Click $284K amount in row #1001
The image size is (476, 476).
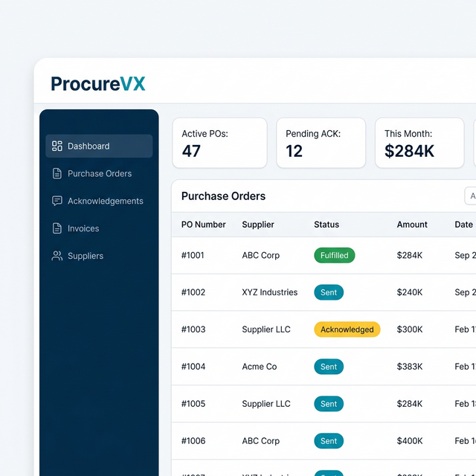(x=410, y=255)
